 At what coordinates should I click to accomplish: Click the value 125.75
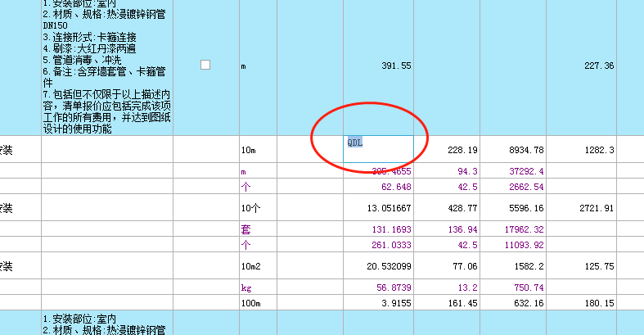[599, 266]
